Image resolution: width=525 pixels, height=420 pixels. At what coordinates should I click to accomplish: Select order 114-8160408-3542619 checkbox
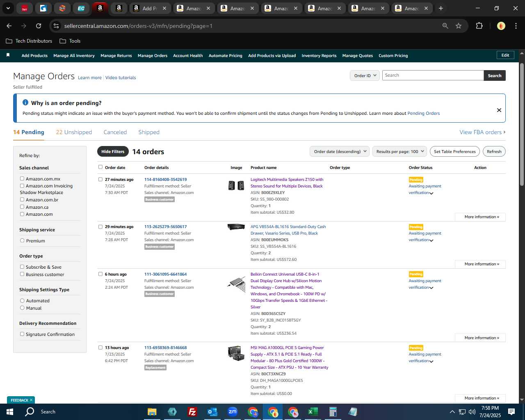click(100, 179)
